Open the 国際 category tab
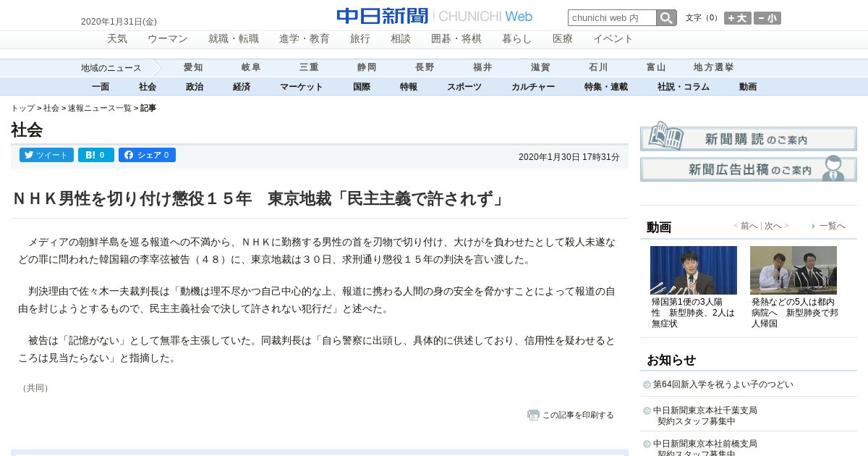The image size is (868, 456). click(x=362, y=87)
